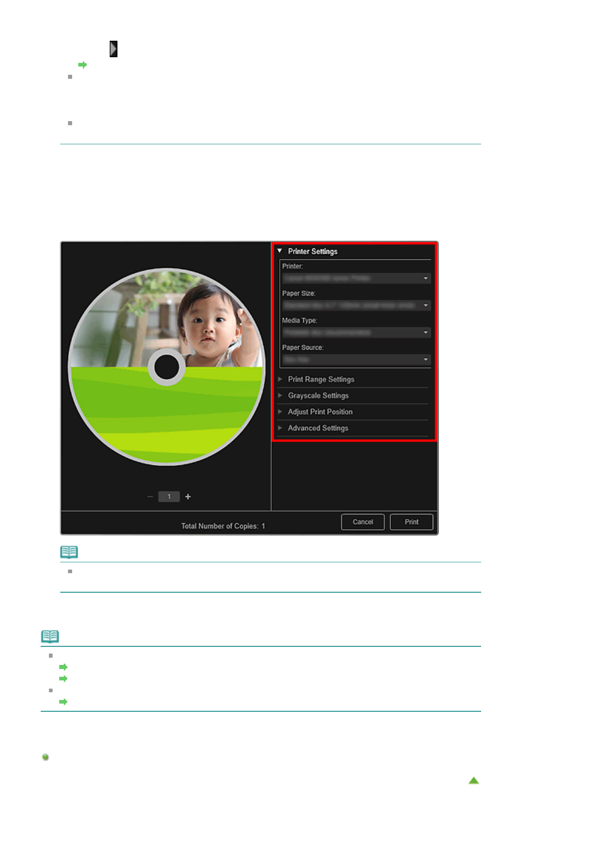Image resolution: width=613 pixels, height=868 pixels.
Task: Click the Print button
Action: (411, 522)
